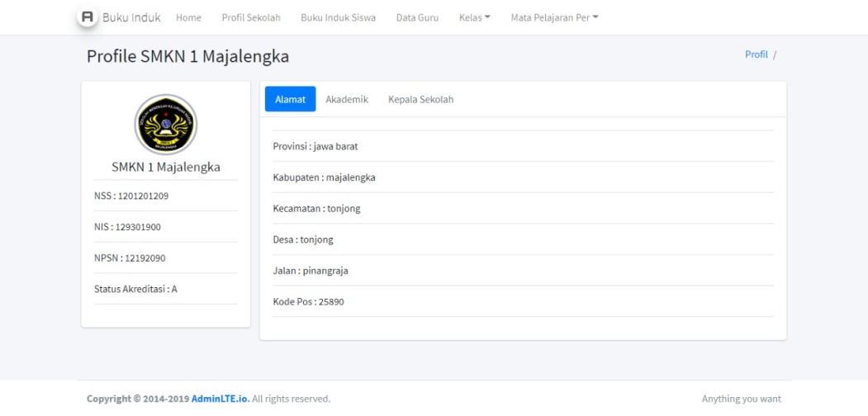Navigate to Data Guru
Image resolution: width=868 pixels, height=416 pixels.
417,17
